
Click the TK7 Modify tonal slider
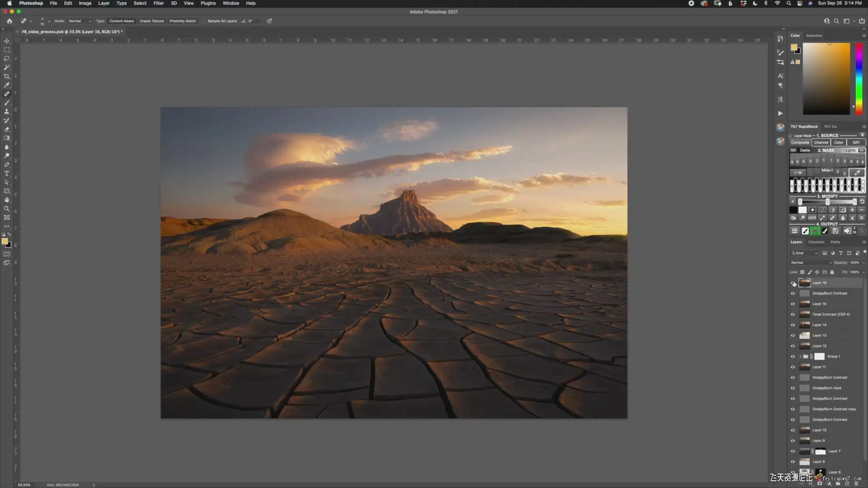click(827, 202)
